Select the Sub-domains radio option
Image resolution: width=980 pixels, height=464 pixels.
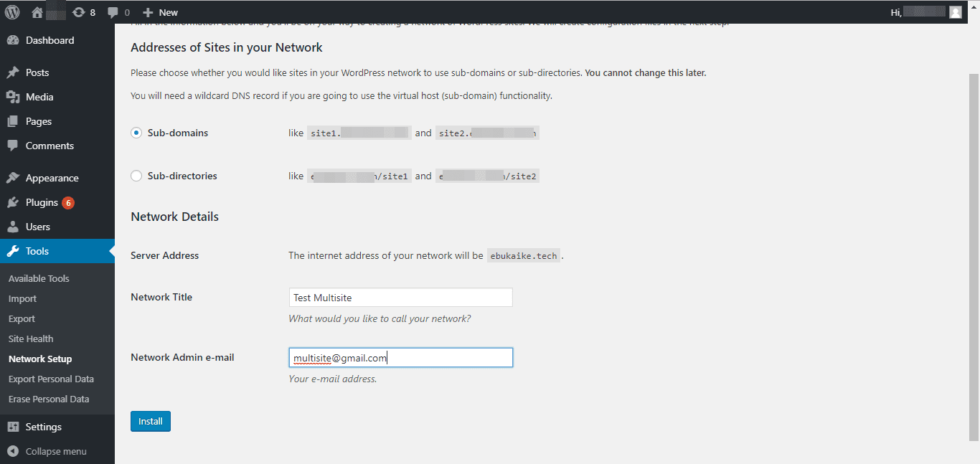pos(136,133)
